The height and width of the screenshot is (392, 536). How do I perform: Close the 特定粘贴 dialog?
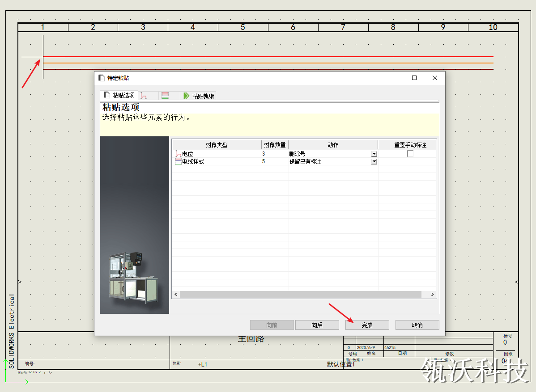pyautogui.click(x=435, y=78)
